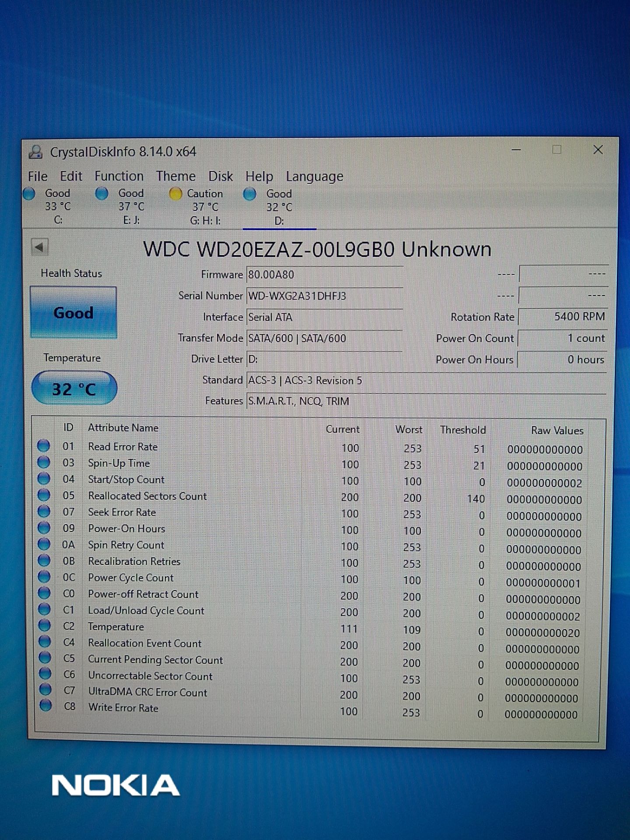Click the Firmware value field
This screenshot has height=840, width=630.
324,275
